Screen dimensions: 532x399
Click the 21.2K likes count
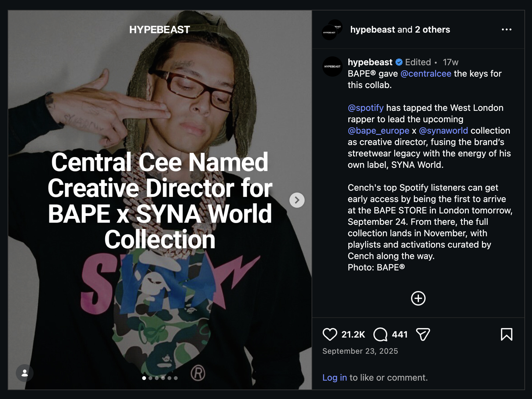(x=353, y=334)
